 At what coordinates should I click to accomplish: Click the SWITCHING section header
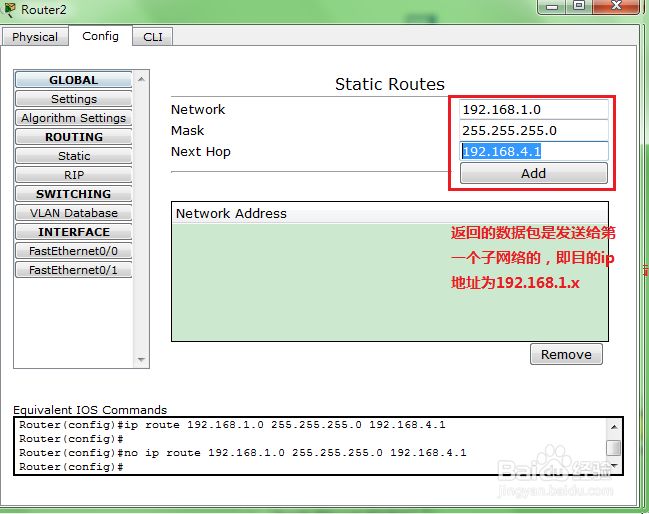(x=74, y=194)
